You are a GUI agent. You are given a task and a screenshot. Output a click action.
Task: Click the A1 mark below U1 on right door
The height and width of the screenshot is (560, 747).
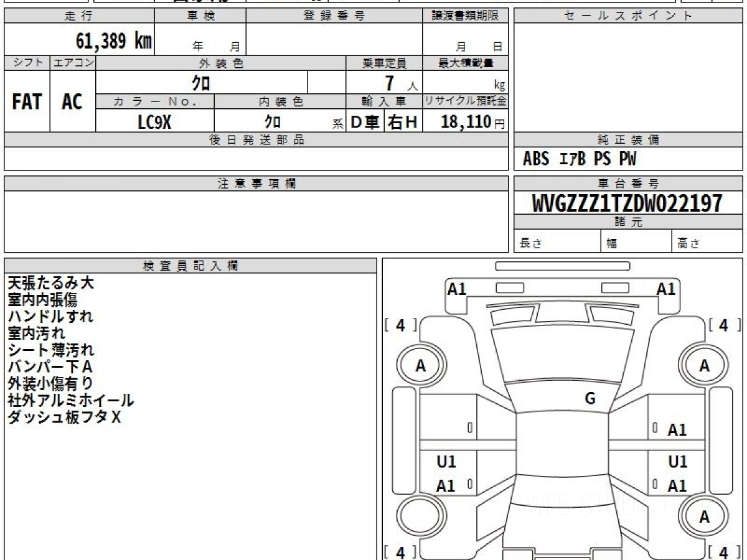[x=677, y=487]
